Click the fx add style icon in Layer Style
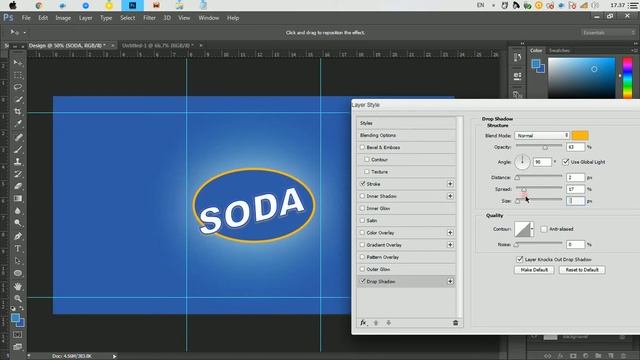 363,323
